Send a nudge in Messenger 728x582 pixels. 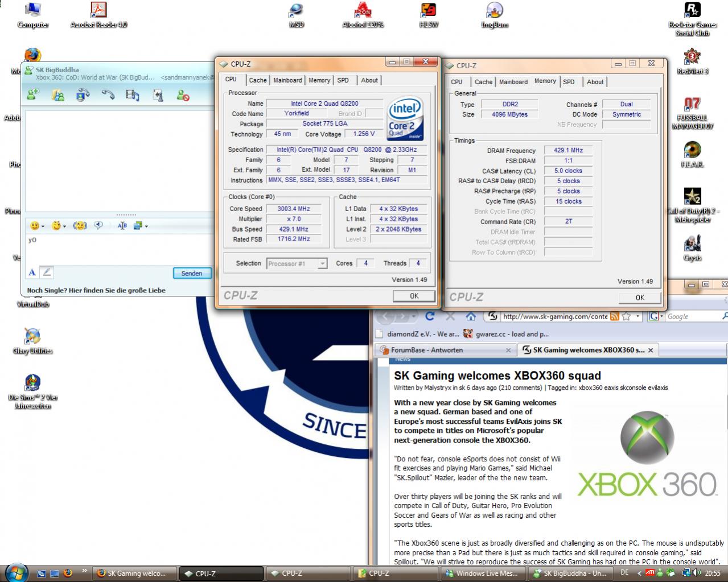coord(80,226)
